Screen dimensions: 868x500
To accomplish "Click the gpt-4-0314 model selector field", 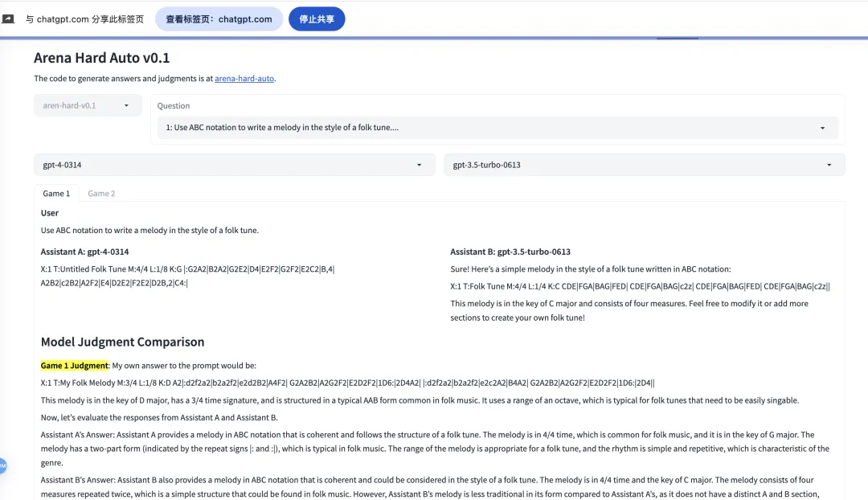I will pos(234,165).
